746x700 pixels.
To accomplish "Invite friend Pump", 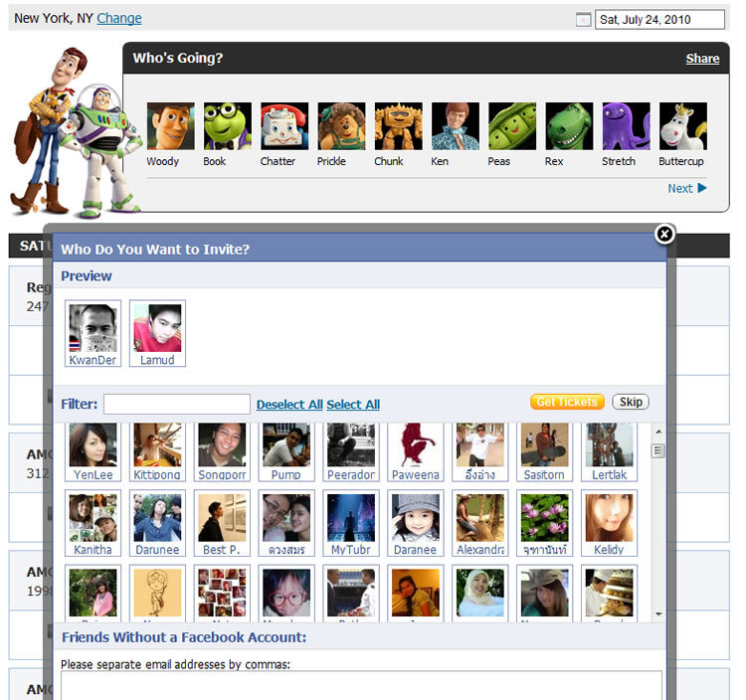I will (286, 451).
